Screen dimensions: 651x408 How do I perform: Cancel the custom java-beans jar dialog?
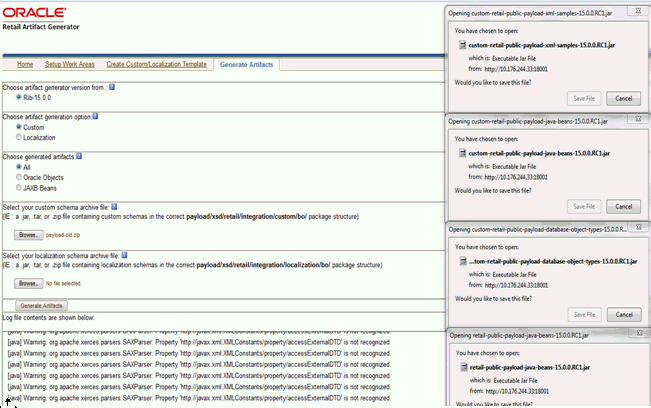tap(623, 206)
